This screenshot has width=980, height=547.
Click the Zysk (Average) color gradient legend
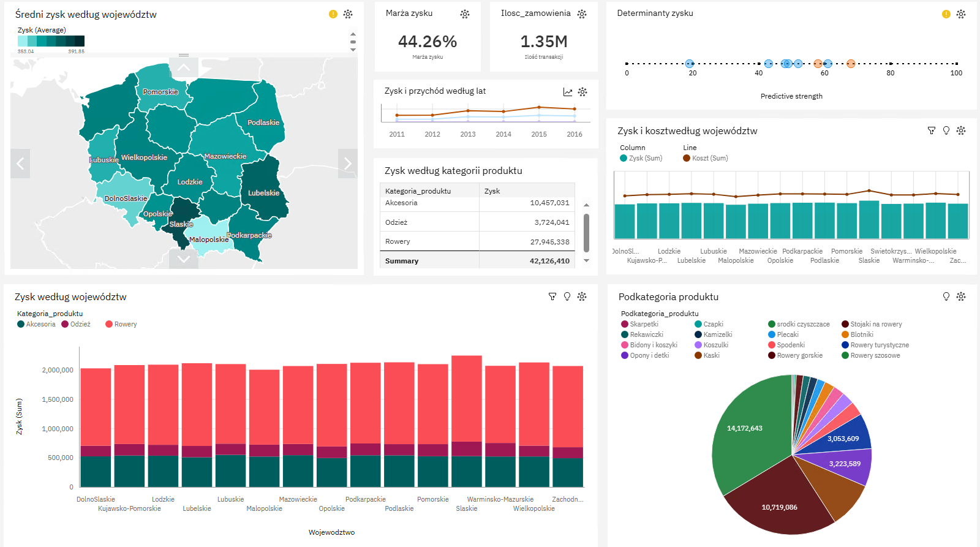coord(51,41)
